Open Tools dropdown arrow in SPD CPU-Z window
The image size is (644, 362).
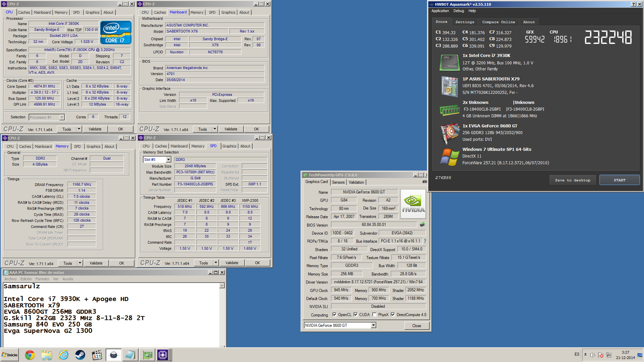click(x=216, y=263)
